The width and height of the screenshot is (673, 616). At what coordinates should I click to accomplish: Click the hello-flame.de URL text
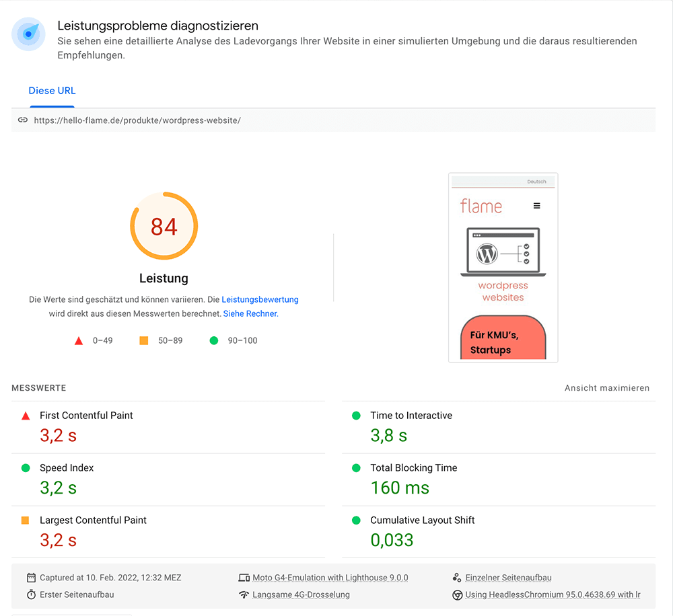(x=137, y=120)
